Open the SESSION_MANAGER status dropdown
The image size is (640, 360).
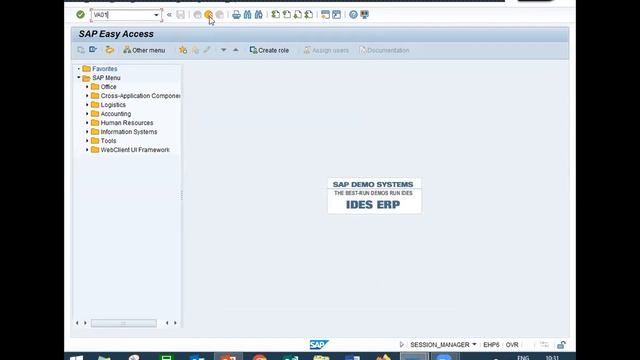(474, 344)
